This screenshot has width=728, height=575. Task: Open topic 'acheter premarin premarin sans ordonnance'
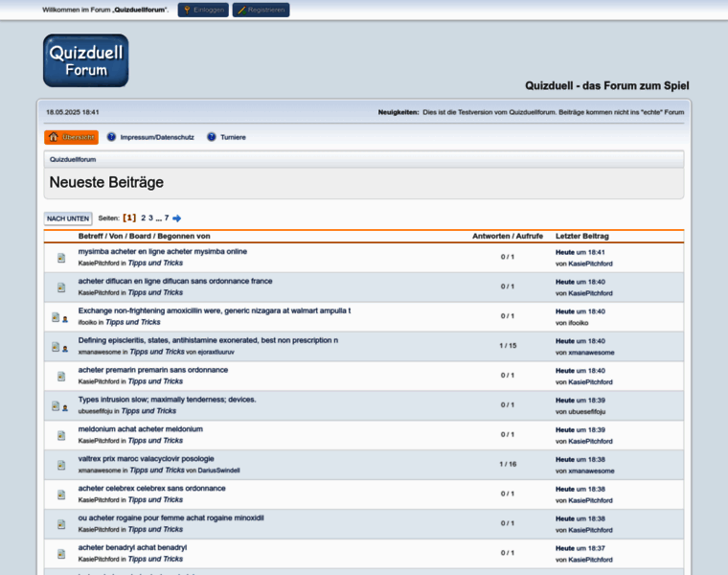coord(153,370)
